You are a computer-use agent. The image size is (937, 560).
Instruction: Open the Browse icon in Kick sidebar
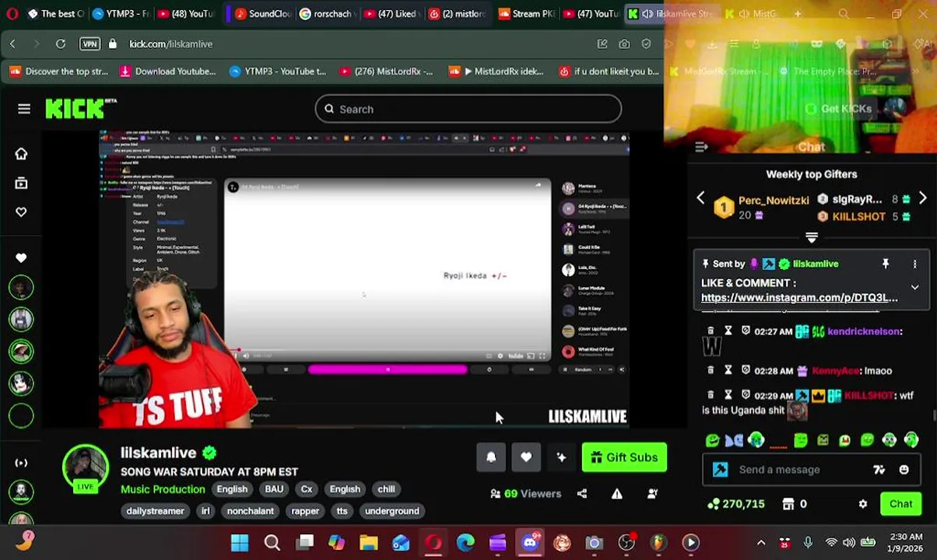tap(21, 184)
